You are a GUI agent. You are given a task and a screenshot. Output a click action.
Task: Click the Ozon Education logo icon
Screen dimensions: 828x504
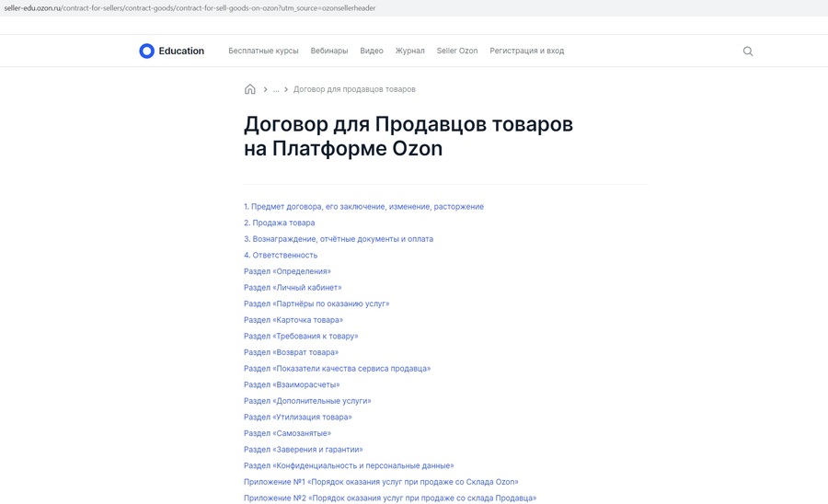147,51
